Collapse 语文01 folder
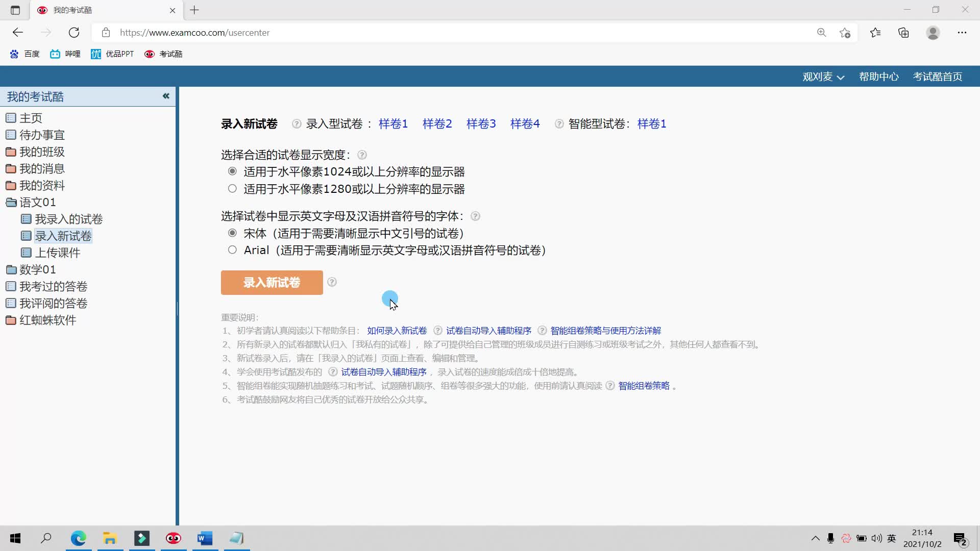Viewport: 980px width, 551px height. 31,203
